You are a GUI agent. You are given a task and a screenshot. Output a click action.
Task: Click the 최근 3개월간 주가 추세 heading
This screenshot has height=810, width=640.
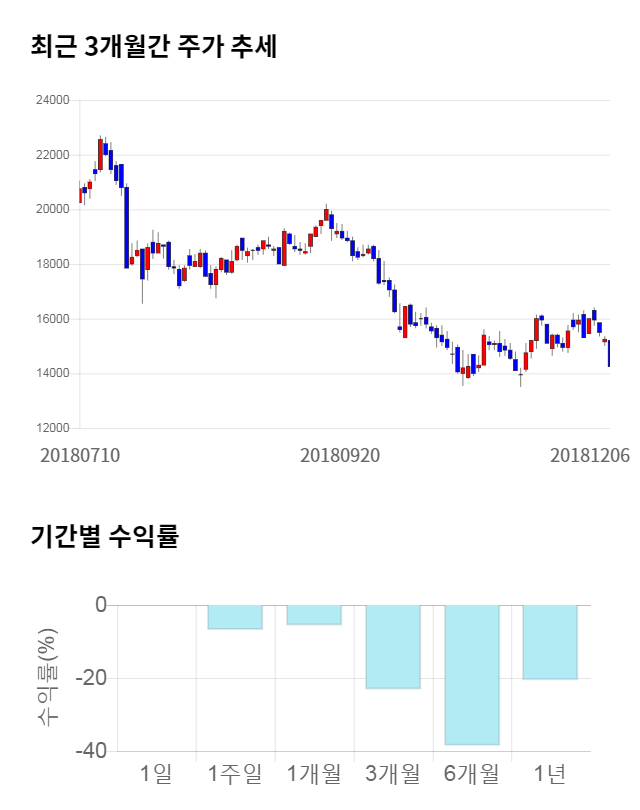click(x=153, y=46)
